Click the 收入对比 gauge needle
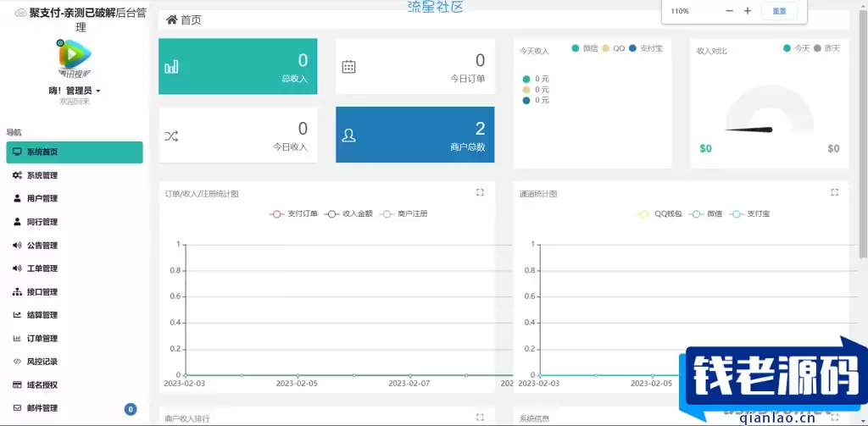The height and width of the screenshot is (426, 868). pos(748,130)
